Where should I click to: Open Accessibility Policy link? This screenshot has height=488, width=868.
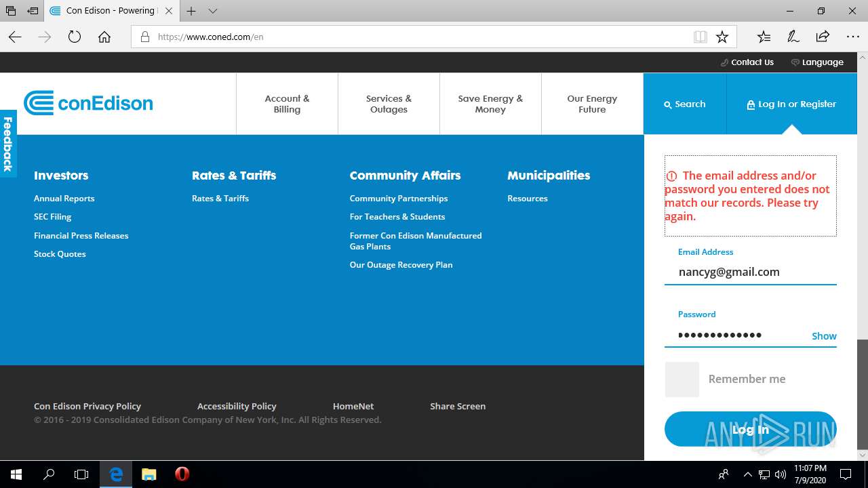(237, 407)
